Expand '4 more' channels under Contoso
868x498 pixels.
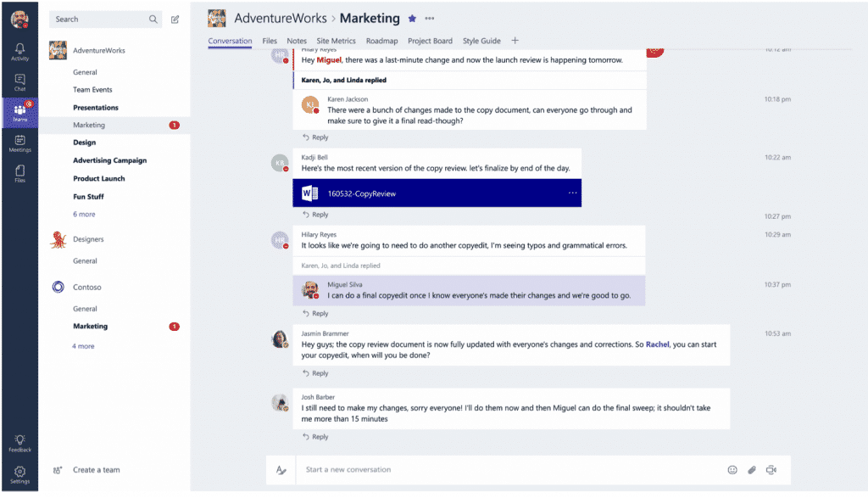83,346
